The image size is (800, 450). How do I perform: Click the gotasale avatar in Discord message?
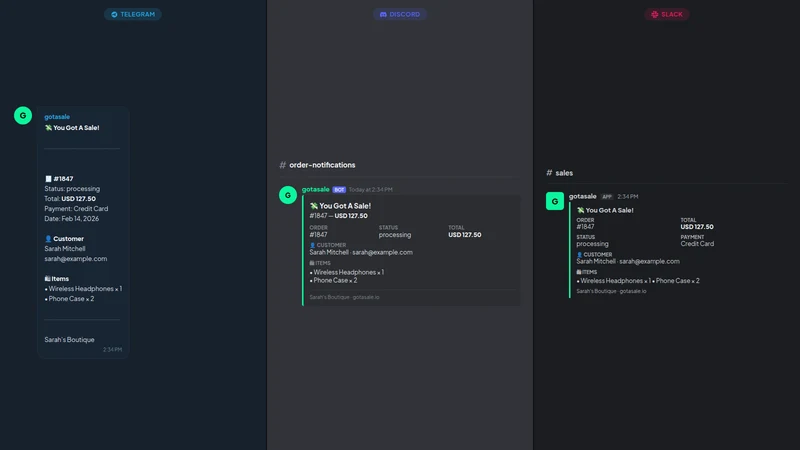click(x=288, y=195)
